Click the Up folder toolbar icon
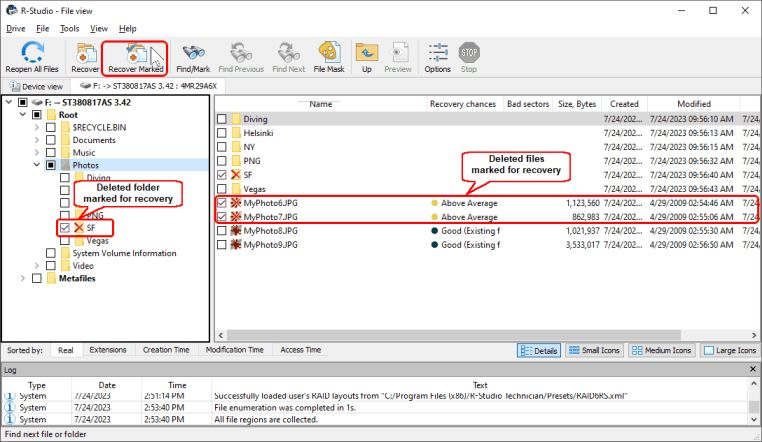 click(366, 52)
